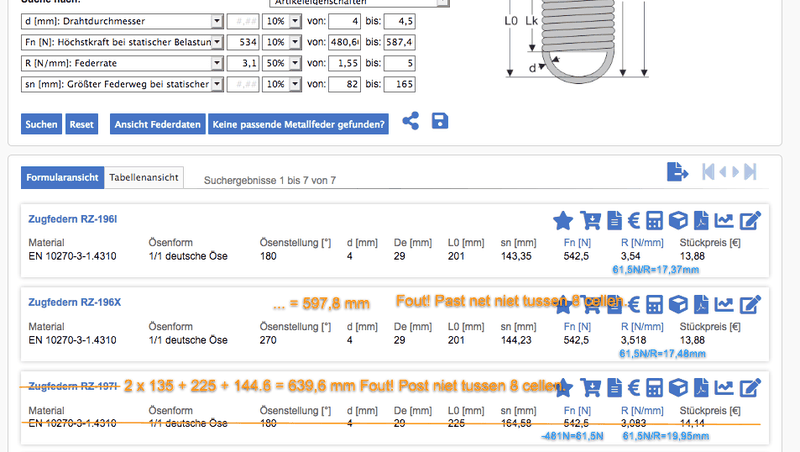
Task: Click the save search floppy icon
Action: 439,122
